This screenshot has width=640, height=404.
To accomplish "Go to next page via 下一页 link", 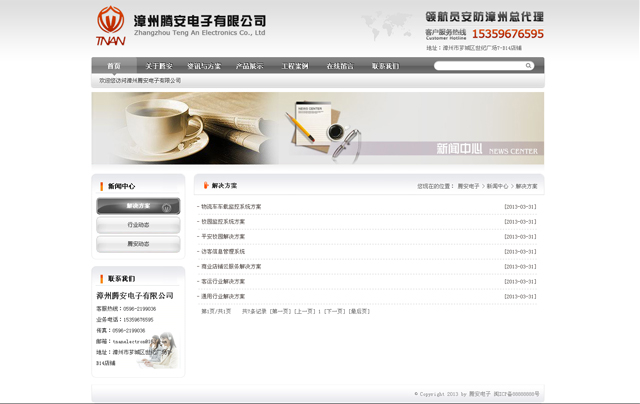I will click(x=334, y=311).
